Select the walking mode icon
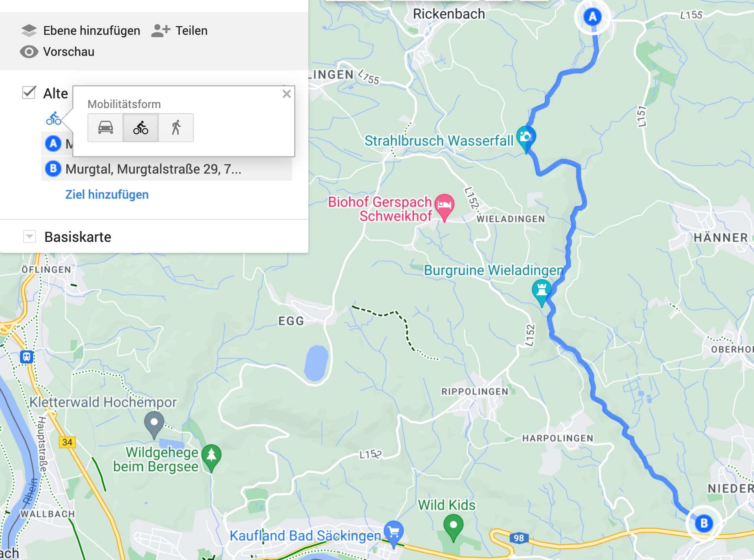 click(176, 128)
